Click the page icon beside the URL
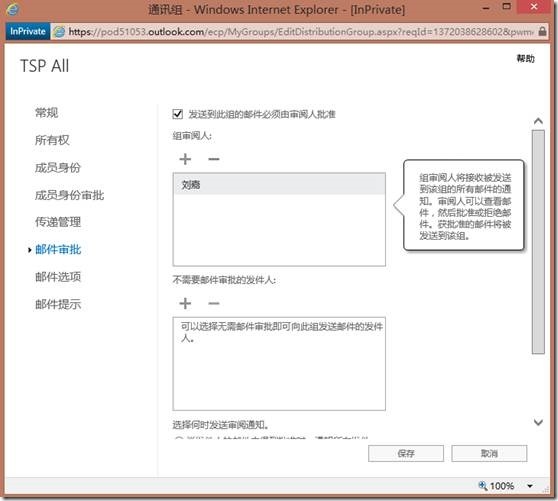The height and width of the screenshot is (501, 558). [59, 32]
